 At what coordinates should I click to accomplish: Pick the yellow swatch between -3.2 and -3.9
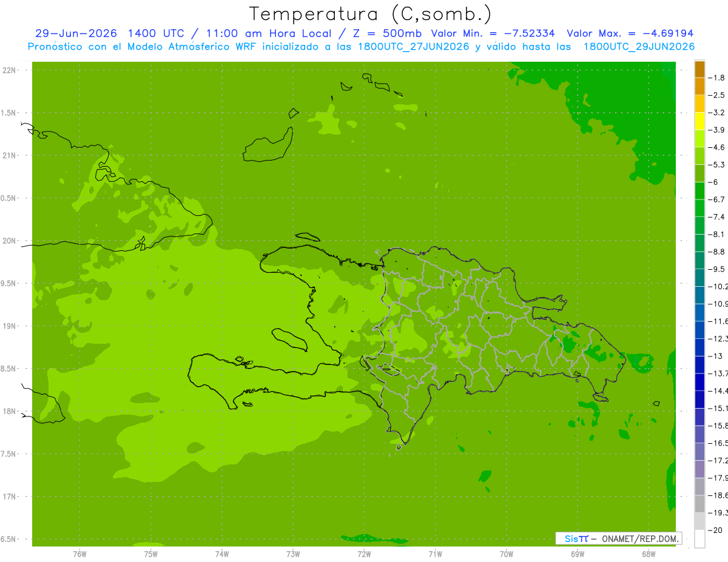699,121
